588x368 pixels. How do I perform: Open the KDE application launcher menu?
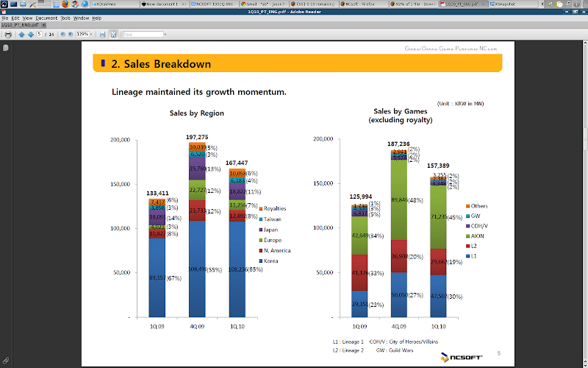(x=4, y=4)
